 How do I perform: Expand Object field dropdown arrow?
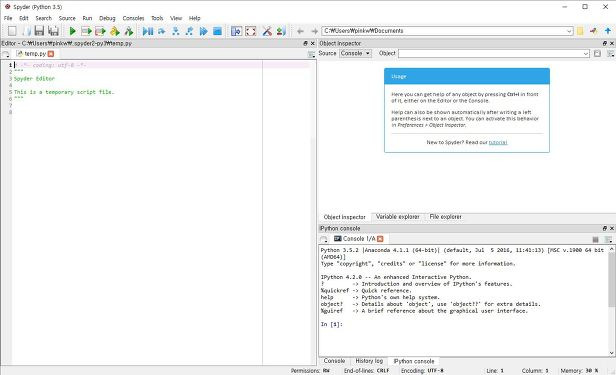(586, 53)
